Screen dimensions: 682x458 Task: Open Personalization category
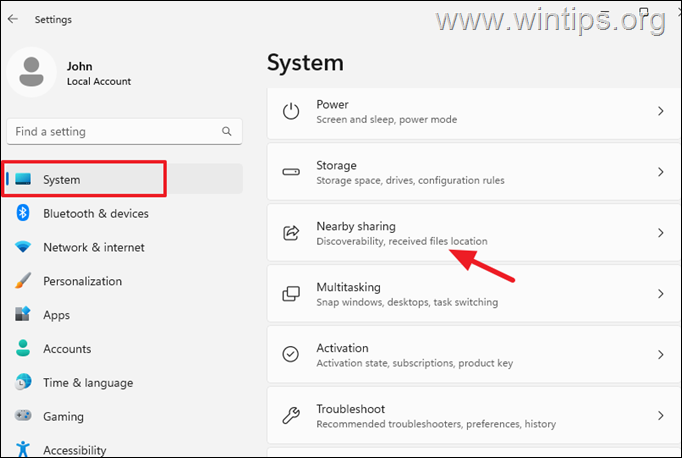pos(124,281)
